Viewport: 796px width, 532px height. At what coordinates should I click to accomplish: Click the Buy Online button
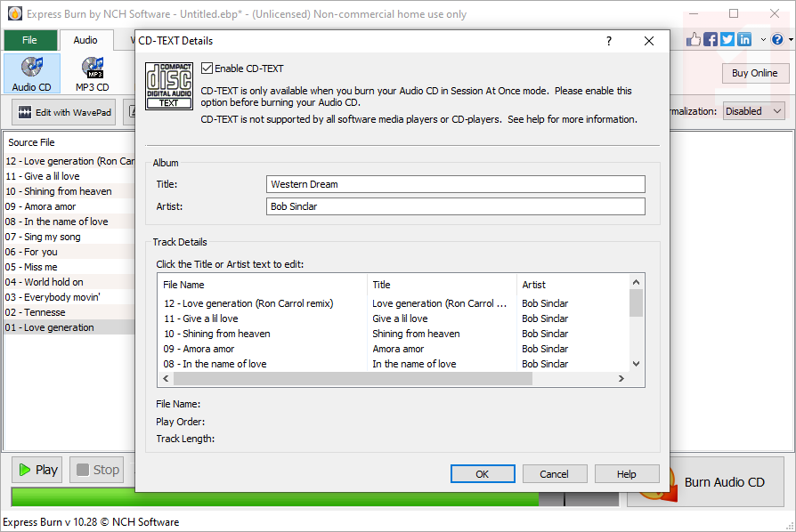pos(755,73)
